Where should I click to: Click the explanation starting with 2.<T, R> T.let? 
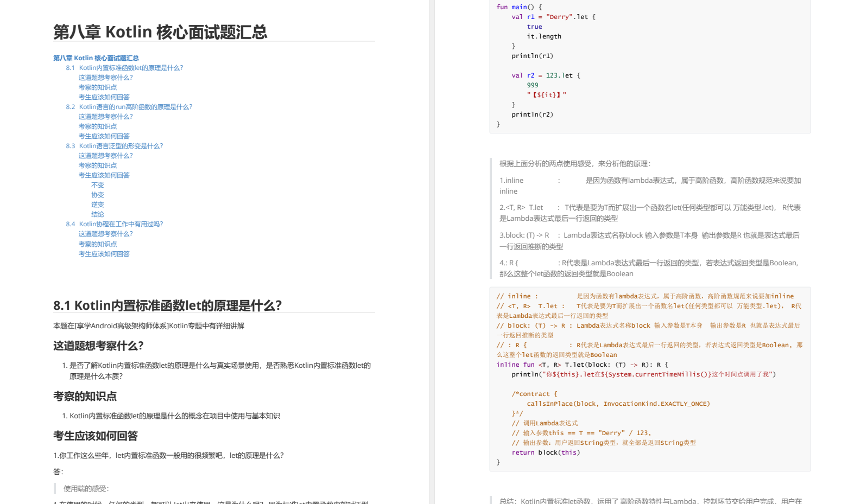[650, 213]
